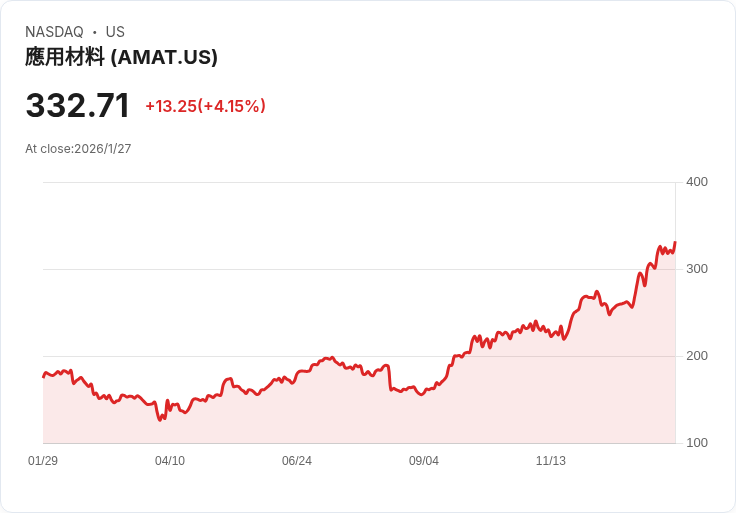Click the 100 price axis label
The height and width of the screenshot is (513, 736).
697,443
